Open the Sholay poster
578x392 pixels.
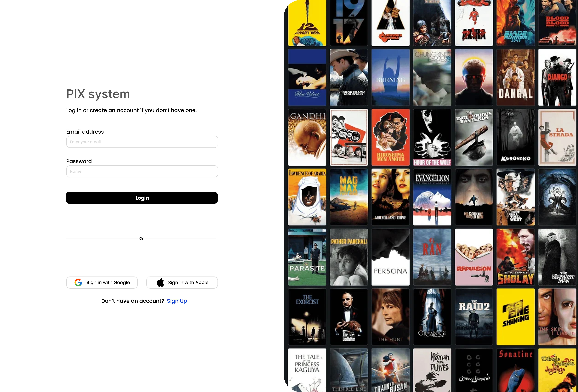point(516,257)
